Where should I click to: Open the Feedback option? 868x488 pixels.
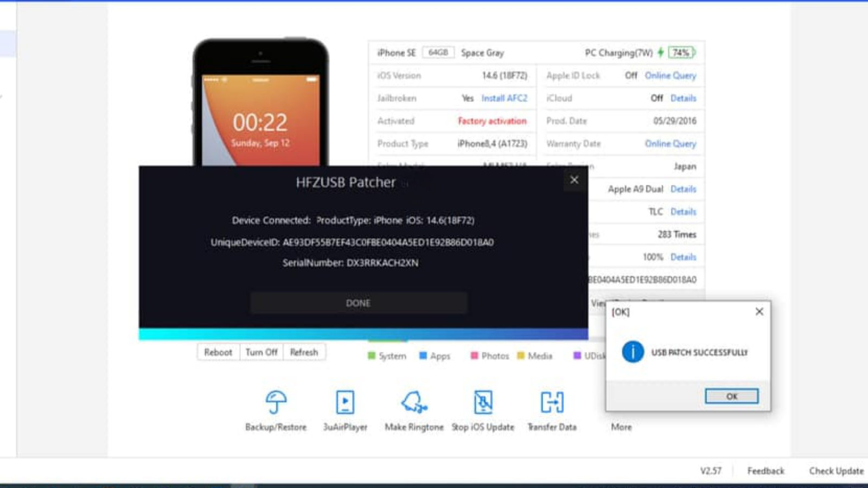pyautogui.click(x=765, y=471)
